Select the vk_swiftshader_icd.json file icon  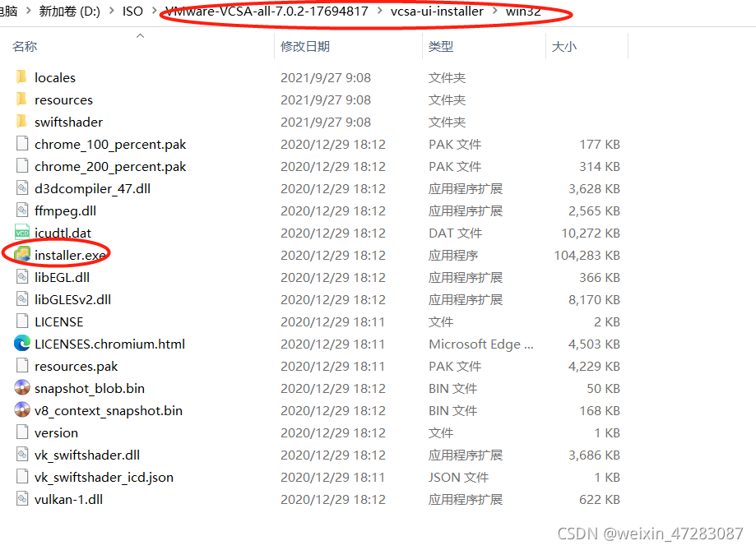pyautogui.click(x=22, y=476)
